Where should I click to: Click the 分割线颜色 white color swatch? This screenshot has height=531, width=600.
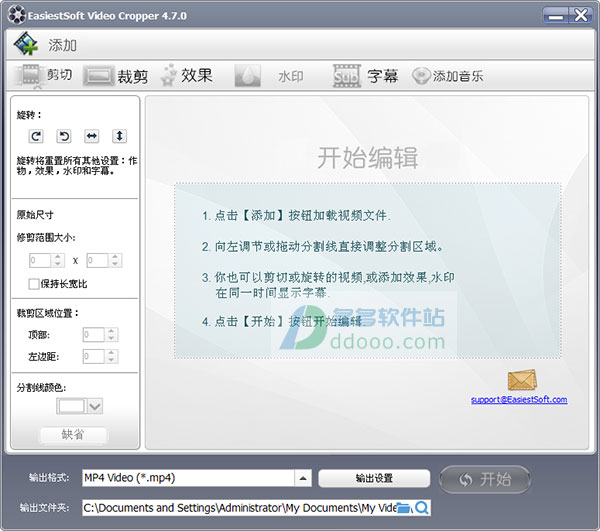pyautogui.click(x=72, y=406)
